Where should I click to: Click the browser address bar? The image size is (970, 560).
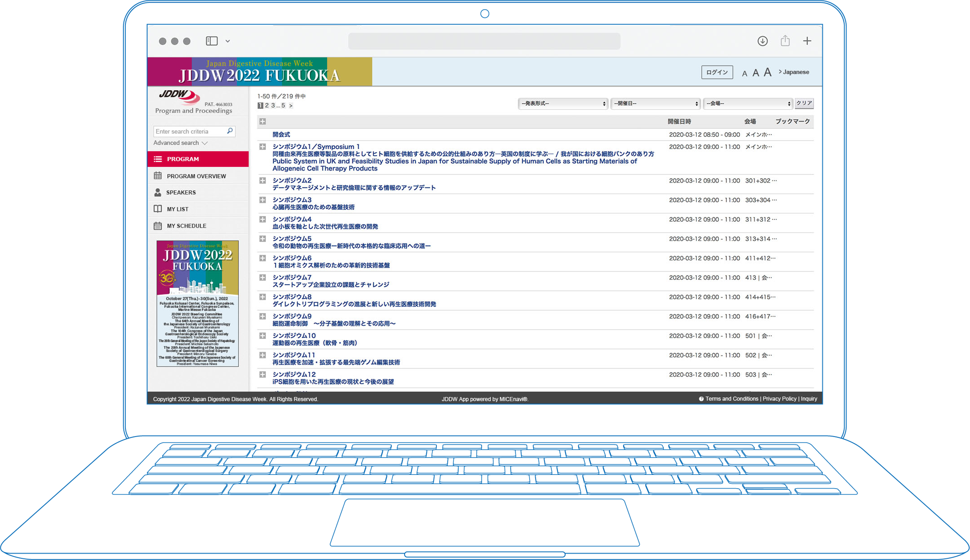tap(484, 41)
